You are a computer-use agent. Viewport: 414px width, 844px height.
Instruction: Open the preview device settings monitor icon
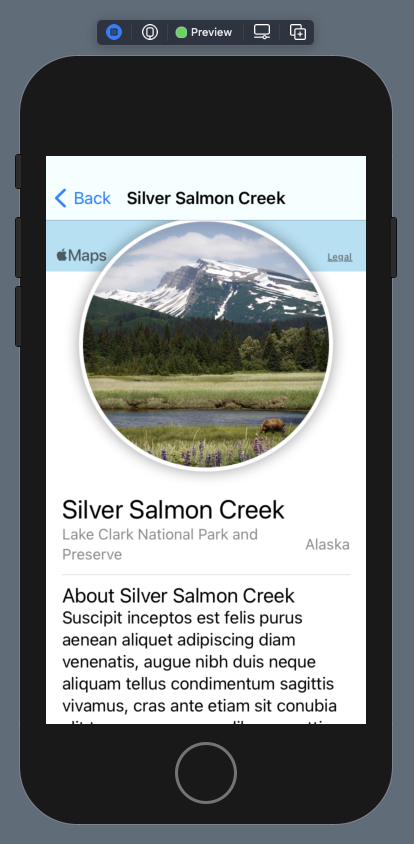(x=262, y=32)
